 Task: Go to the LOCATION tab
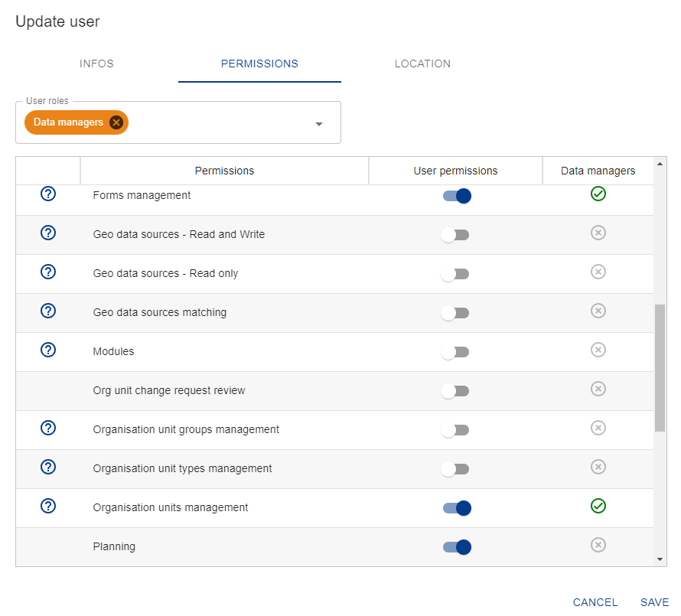[422, 64]
